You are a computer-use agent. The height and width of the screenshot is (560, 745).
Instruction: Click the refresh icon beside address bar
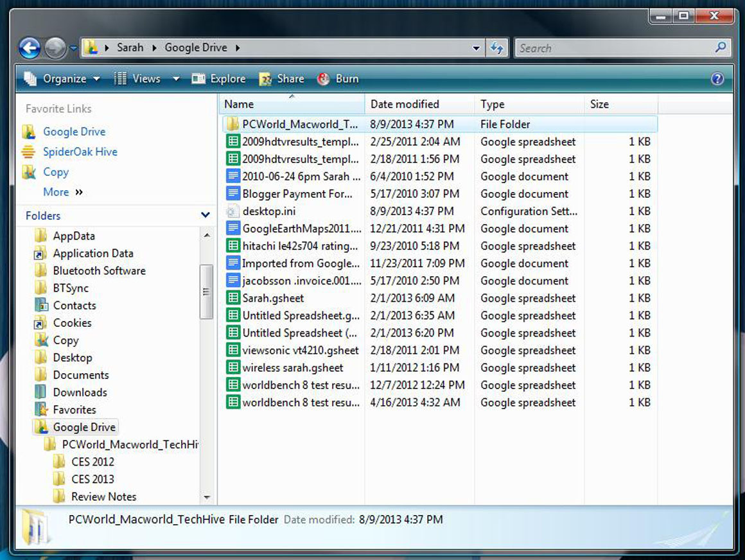[x=496, y=48]
